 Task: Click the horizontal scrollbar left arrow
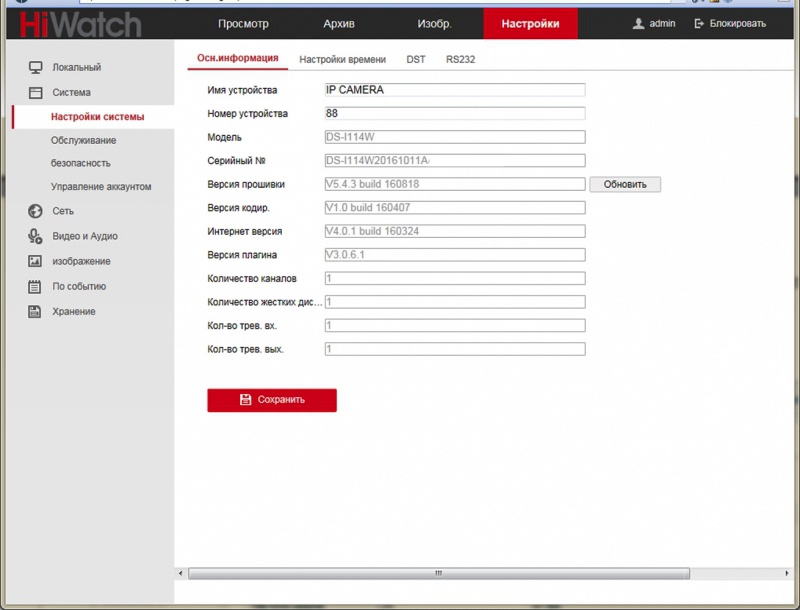(180, 574)
